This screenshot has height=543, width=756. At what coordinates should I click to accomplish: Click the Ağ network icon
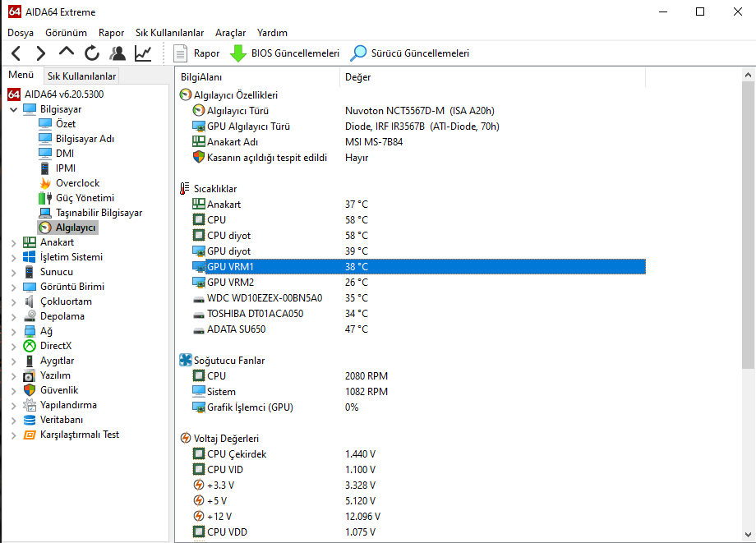(30, 331)
